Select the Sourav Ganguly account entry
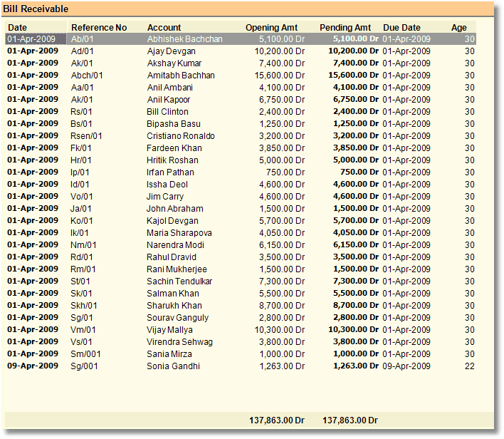 click(178, 318)
